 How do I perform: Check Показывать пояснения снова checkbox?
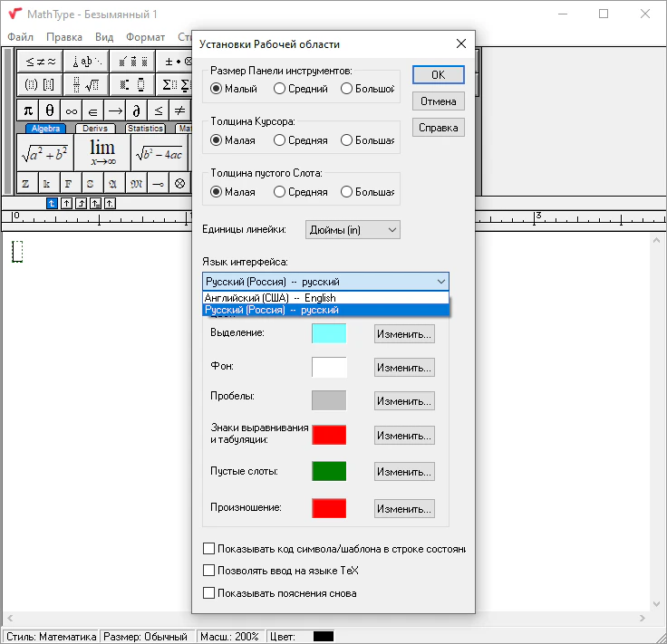point(209,593)
